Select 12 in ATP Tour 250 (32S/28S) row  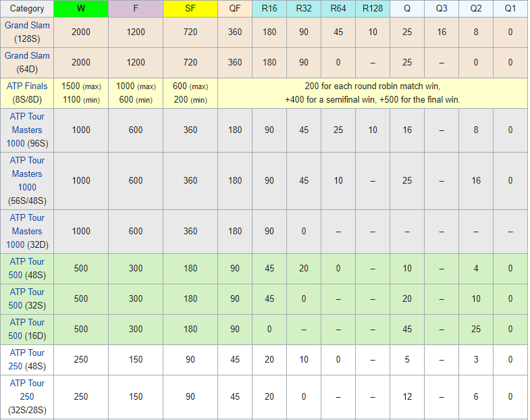(407, 397)
